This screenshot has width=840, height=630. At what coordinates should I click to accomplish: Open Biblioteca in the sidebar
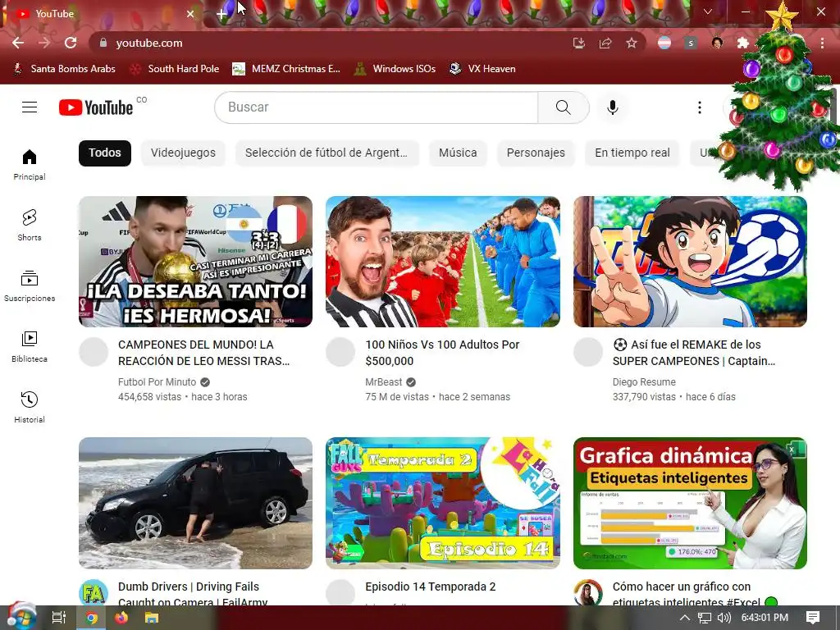click(30, 347)
